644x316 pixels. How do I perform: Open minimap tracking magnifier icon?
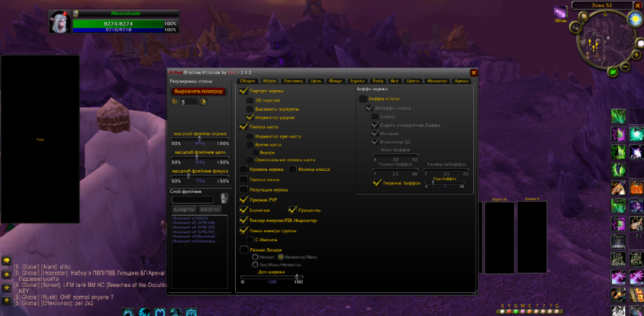(x=575, y=27)
